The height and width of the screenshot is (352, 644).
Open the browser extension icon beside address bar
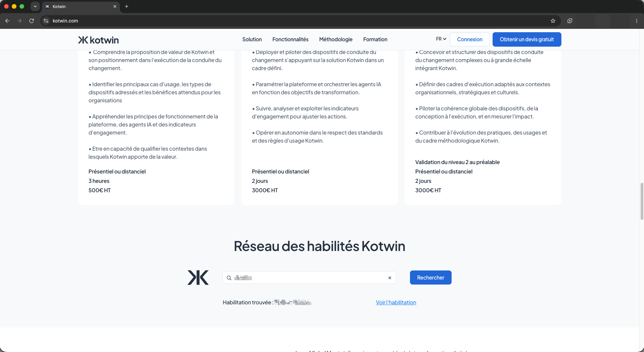pos(570,21)
